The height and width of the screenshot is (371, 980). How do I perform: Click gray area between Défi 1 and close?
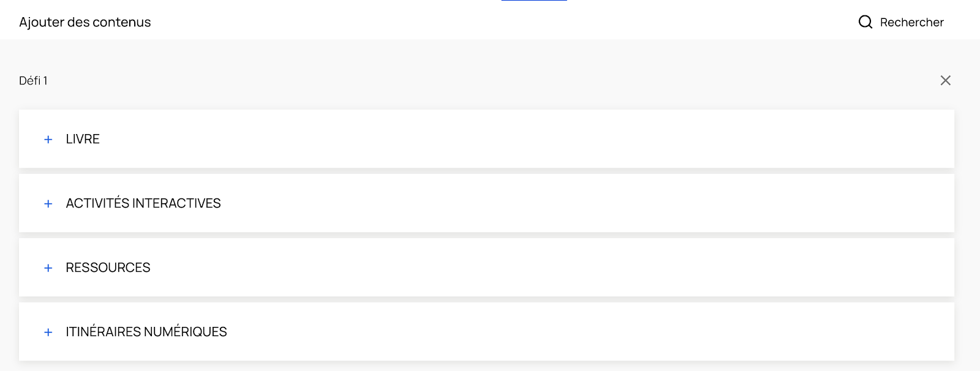coord(490,81)
